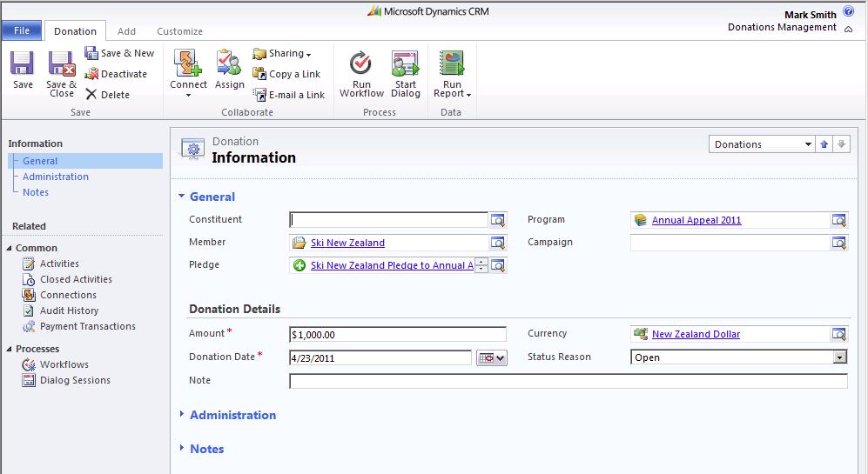Select the Donation ribbon tab
The image size is (868, 474).
[x=75, y=31]
